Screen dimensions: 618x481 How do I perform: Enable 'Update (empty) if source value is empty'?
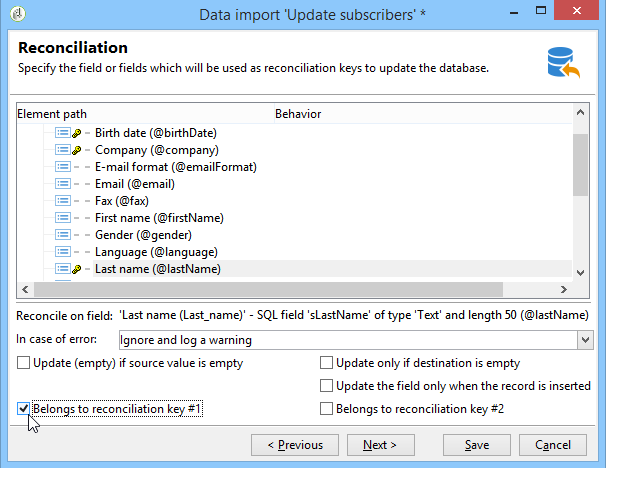tap(24, 364)
